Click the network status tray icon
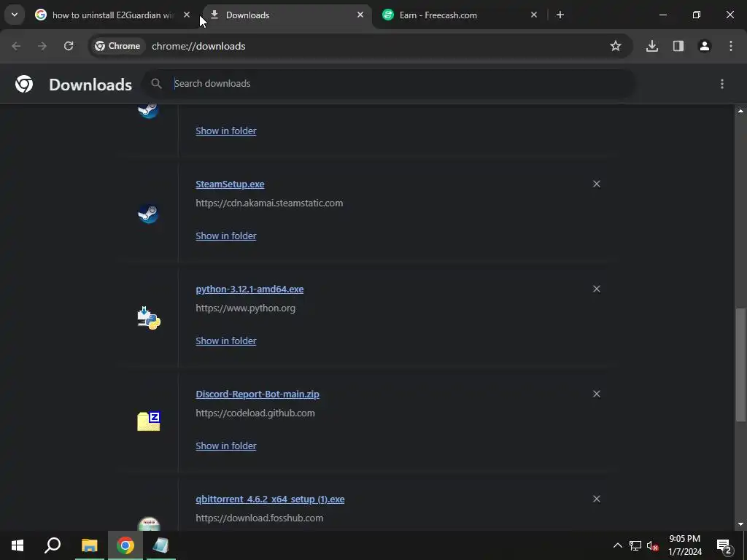747x560 pixels. tap(635, 545)
